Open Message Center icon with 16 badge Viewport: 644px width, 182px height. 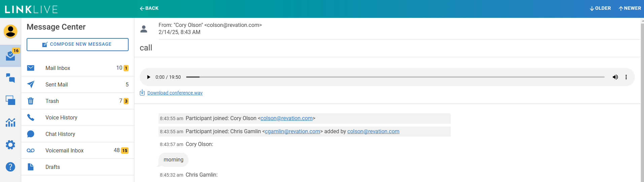tap(10, 56)
